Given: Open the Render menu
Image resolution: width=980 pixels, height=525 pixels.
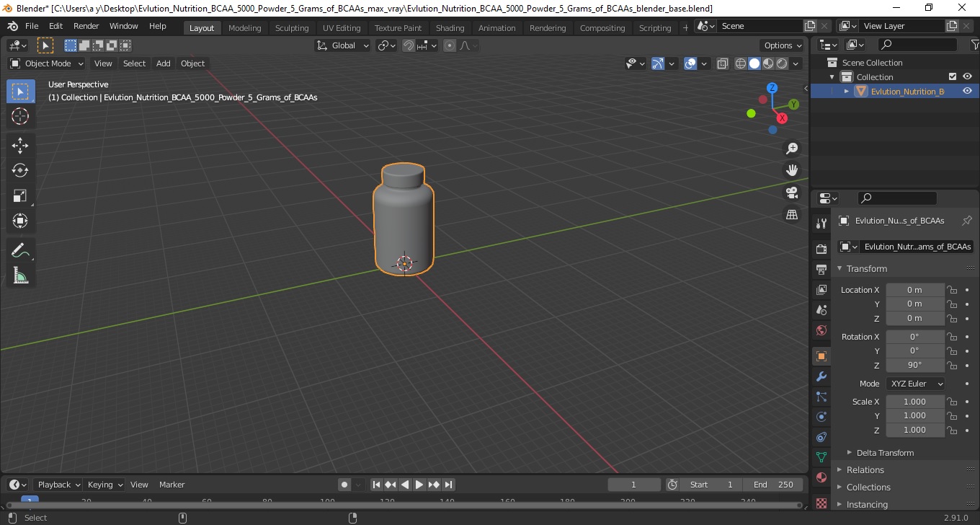Looking at the screenshot, I should click(x=86, y=26).
